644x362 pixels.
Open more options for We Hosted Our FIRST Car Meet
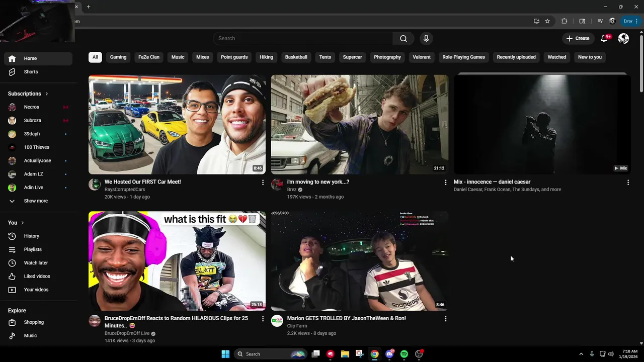(263, 183)
